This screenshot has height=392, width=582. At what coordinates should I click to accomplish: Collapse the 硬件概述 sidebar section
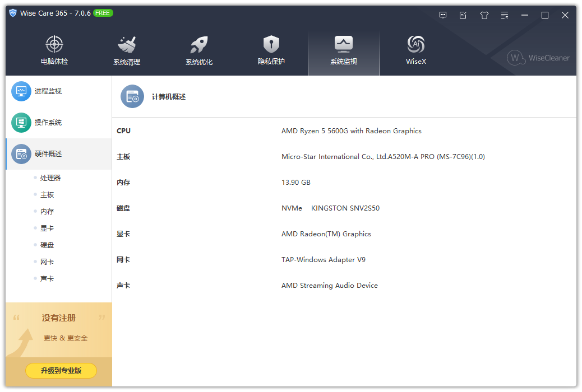(48, 154)
